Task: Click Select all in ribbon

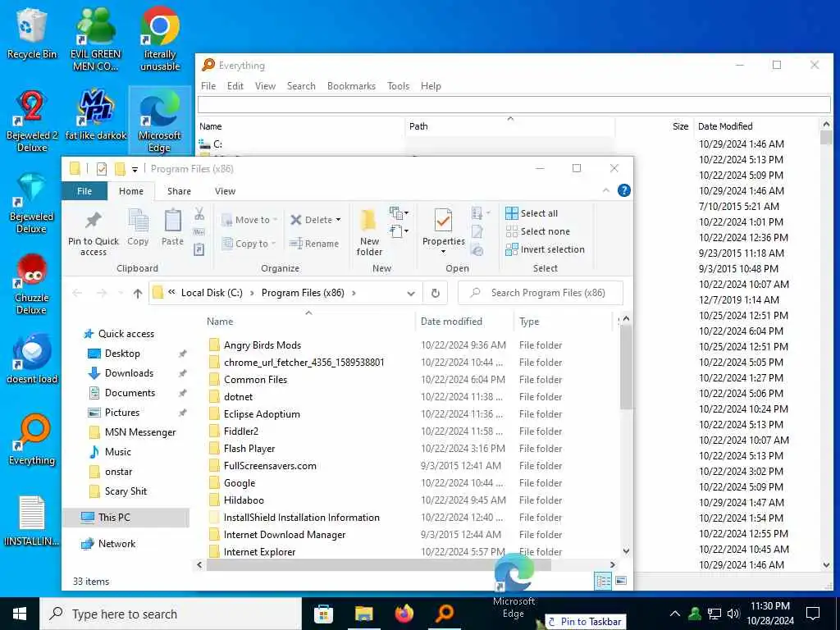Action: [x=532, y=213]
